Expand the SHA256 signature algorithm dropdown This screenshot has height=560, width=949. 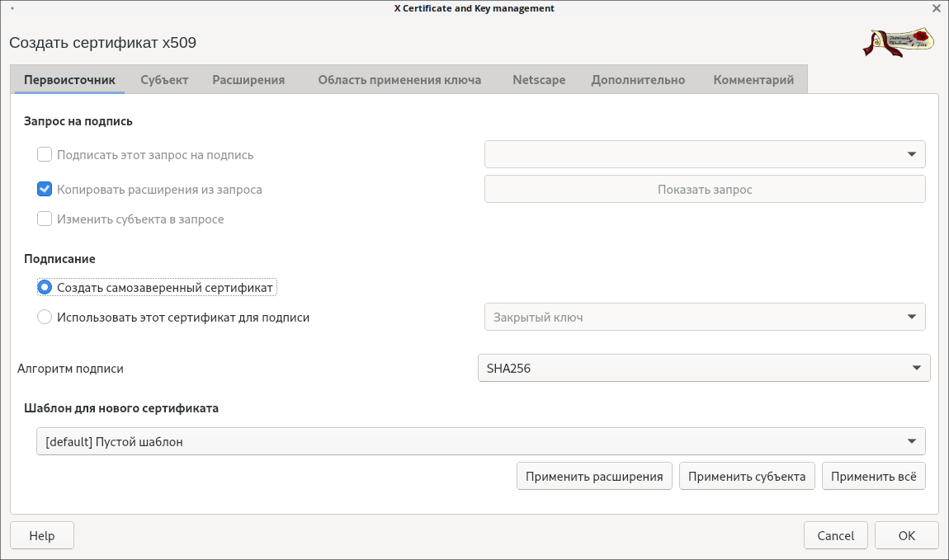[x=703, y=368]
